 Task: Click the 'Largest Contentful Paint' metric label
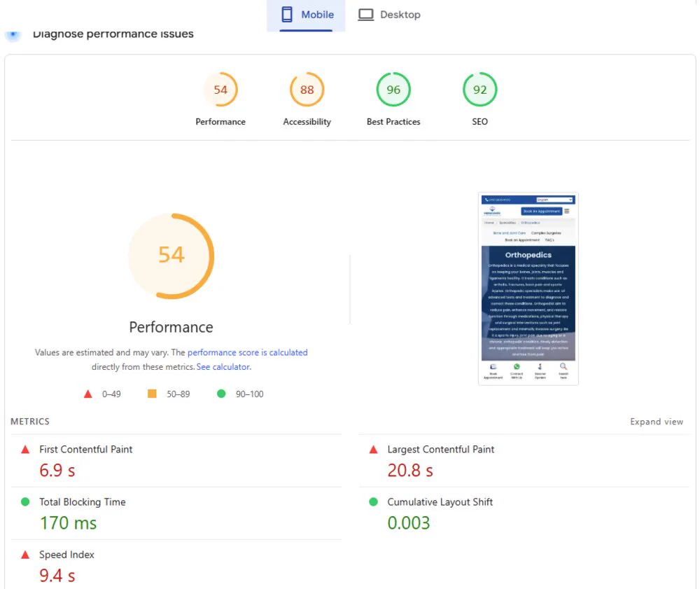point(440,449)
